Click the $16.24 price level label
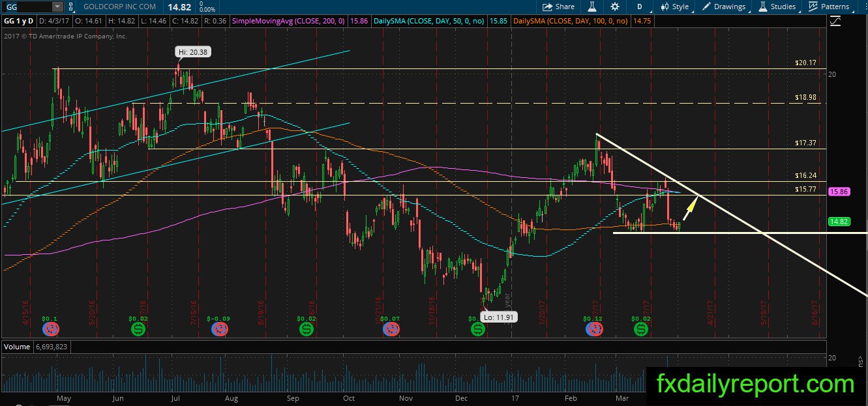The width and height of the screenshot is (868, 406). [x=805, y=175]
